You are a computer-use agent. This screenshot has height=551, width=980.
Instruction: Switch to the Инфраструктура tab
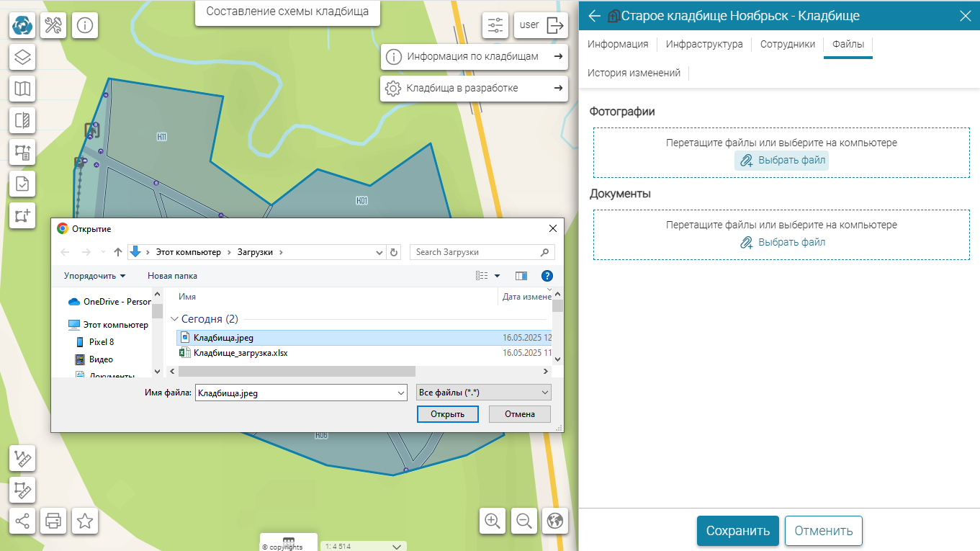click(703, 45)
